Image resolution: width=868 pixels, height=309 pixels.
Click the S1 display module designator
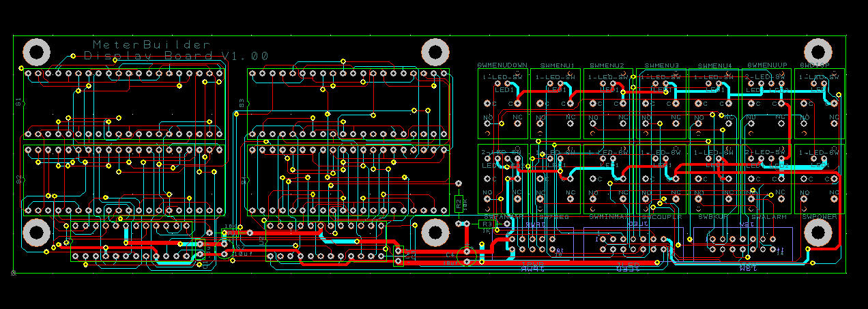[18, 103]
